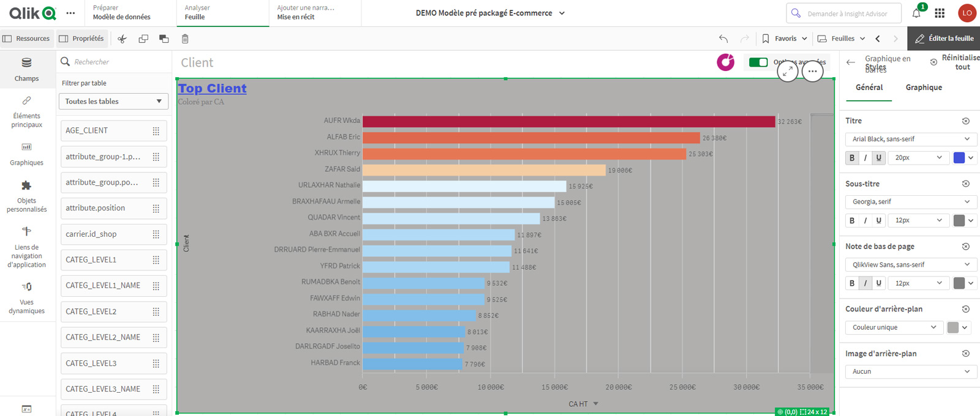Redo the last action
This screenshot has width=980, height=416.
click(x=744, y=39)
